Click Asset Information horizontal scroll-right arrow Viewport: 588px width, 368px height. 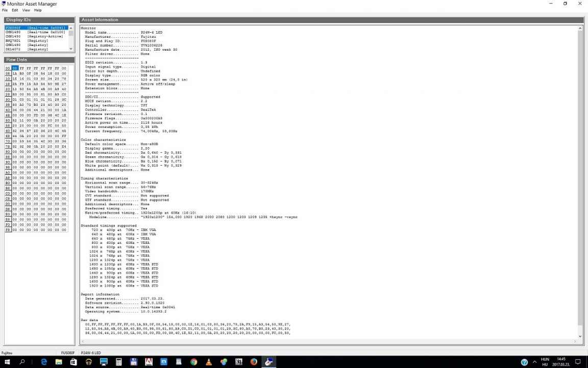coord(575,341)
